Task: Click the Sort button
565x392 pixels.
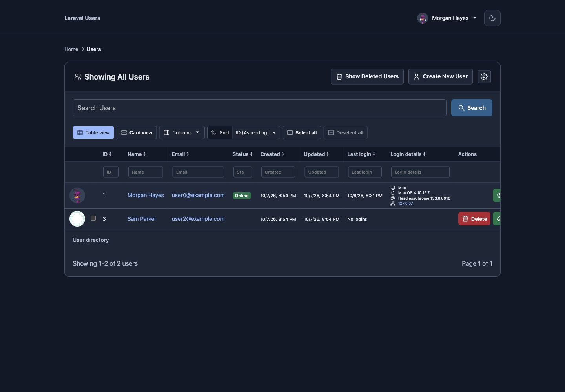Action: (220, 132)
